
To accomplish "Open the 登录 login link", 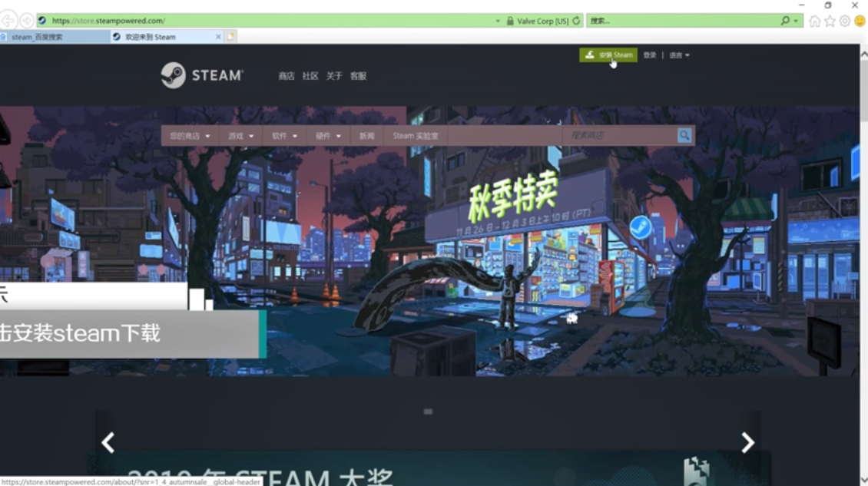I will pyautogui.click(x=649, y=55).
